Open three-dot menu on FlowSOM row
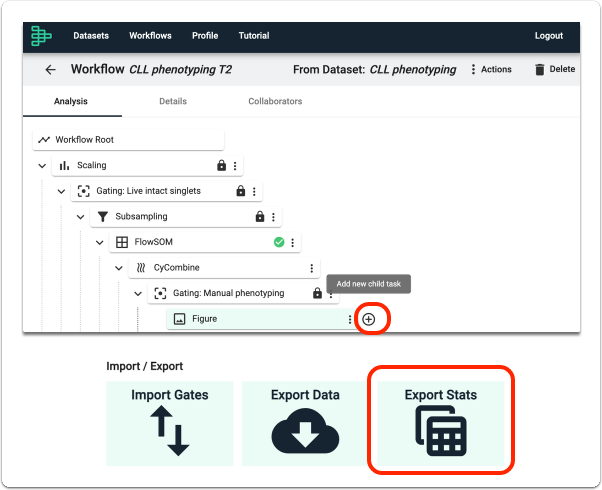This screenshot has width=602, height=490. (x=293, y=242)
